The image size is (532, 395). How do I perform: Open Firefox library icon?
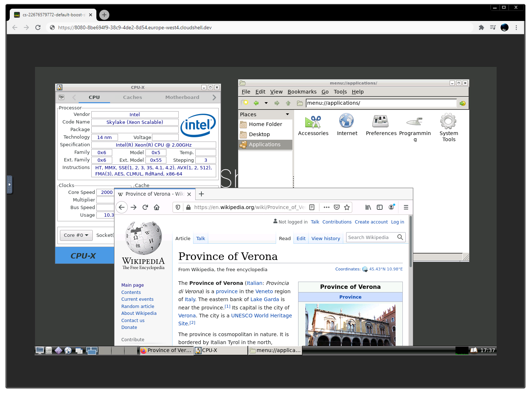(368, 207)
